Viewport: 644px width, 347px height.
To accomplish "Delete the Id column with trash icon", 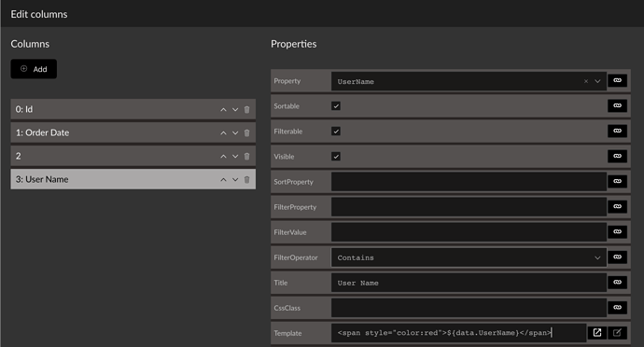I will pyautogui.click(x=246, y=110).
